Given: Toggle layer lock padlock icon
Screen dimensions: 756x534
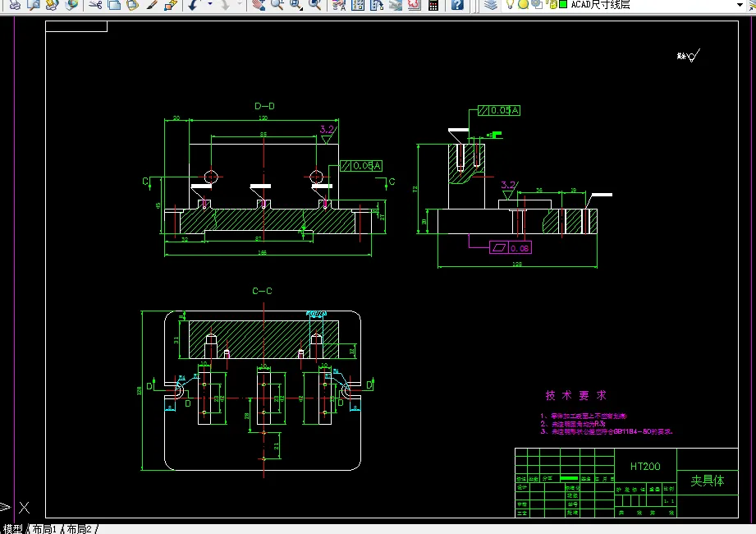Looking at the screenshot, I should [x=552, y=5].
